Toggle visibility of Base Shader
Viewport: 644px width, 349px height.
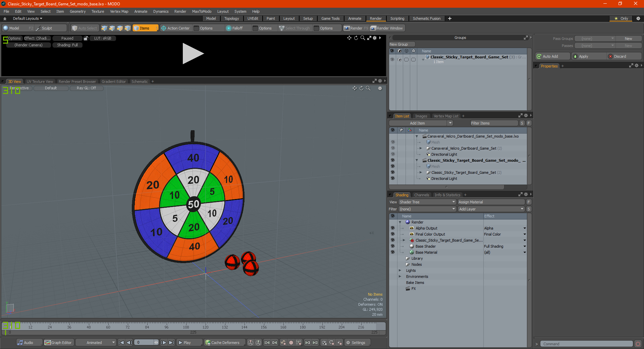coord(392,246)
